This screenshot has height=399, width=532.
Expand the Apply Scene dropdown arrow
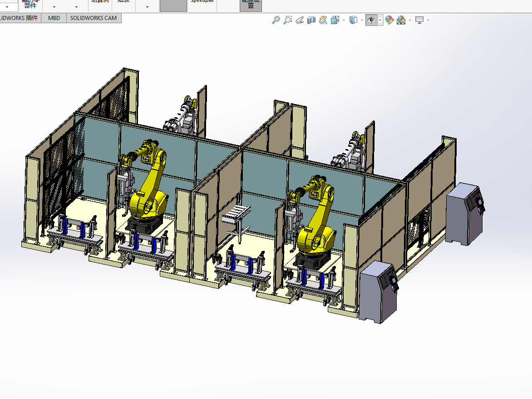pos(410,20)
